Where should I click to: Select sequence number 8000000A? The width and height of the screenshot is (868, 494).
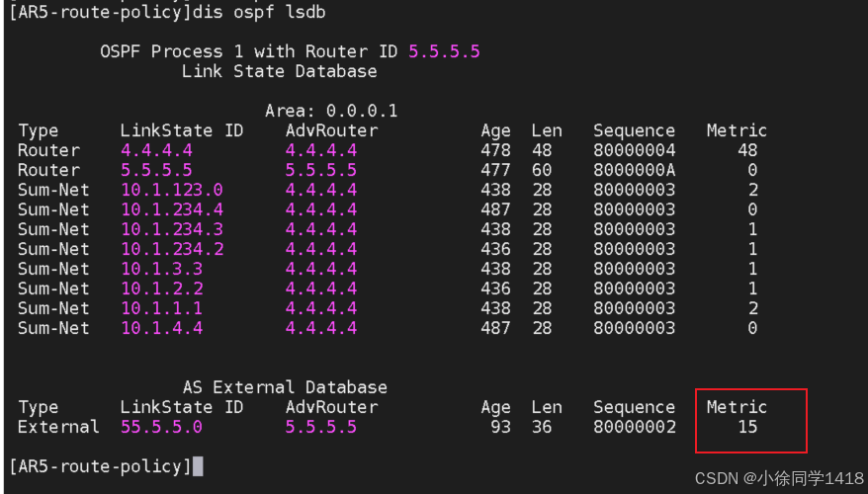click(x=635, y=170)
